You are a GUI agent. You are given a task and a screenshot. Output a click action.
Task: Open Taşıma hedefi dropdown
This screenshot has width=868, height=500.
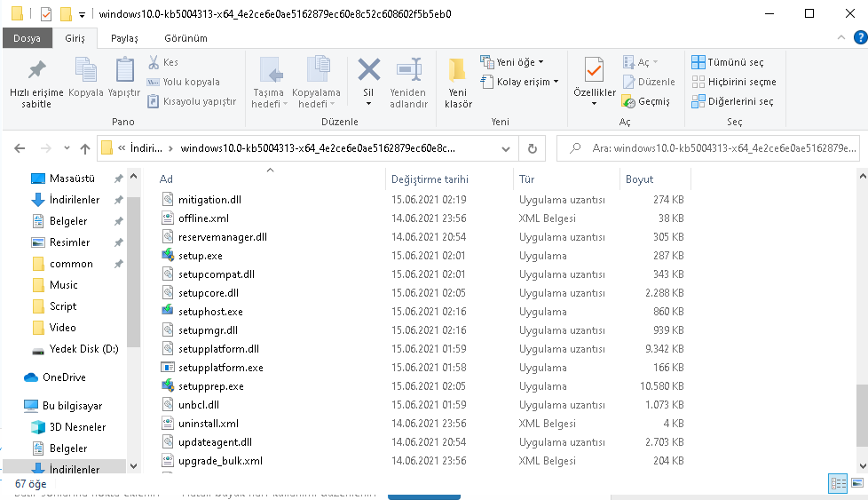click(x=285, y=104)
